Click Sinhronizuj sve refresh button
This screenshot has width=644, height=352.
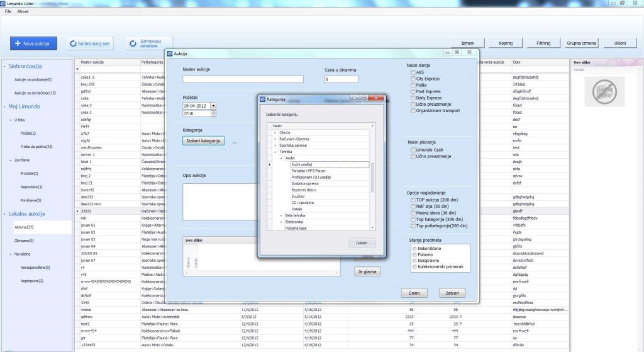[x=89, y=43]
